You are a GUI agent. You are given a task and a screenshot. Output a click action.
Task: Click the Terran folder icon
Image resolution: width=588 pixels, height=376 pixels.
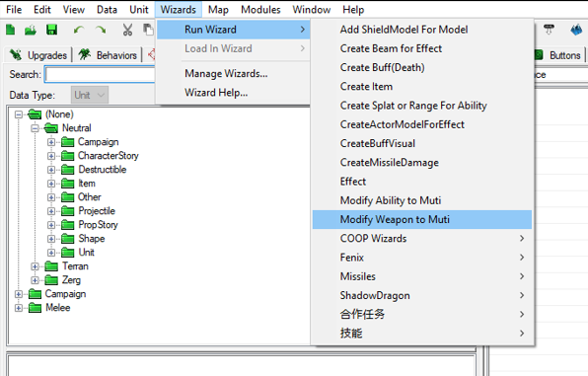(51, 266)
